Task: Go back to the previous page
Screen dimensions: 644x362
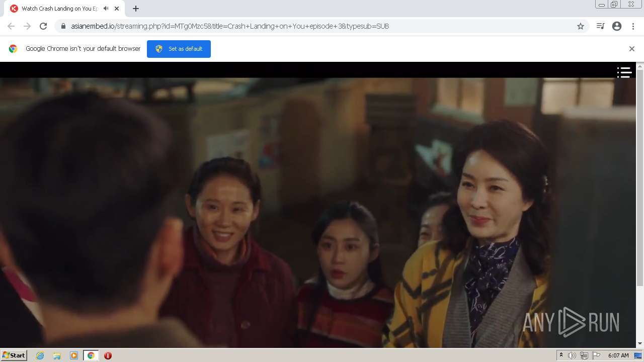Action: tap(11, 26)
